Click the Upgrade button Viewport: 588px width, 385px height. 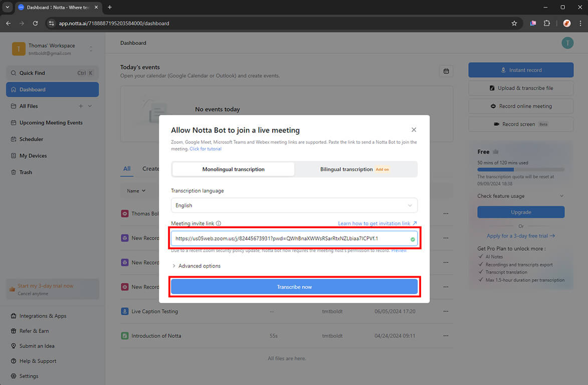521,212
